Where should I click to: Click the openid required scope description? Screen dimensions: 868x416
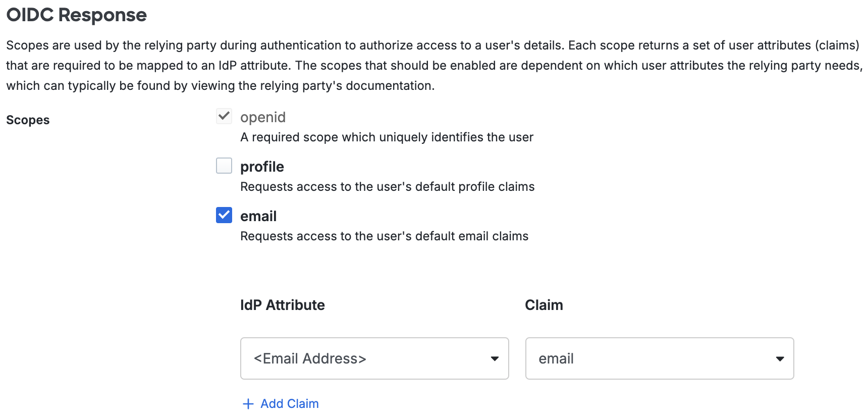coord(387,137)
